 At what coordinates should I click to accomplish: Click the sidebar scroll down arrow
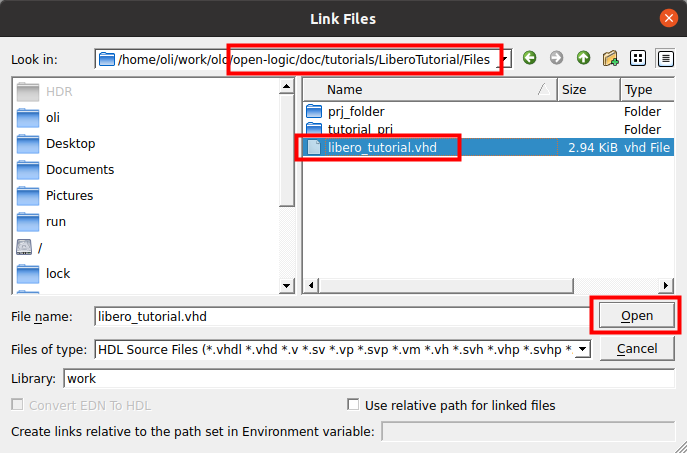(x=287, y=286)
